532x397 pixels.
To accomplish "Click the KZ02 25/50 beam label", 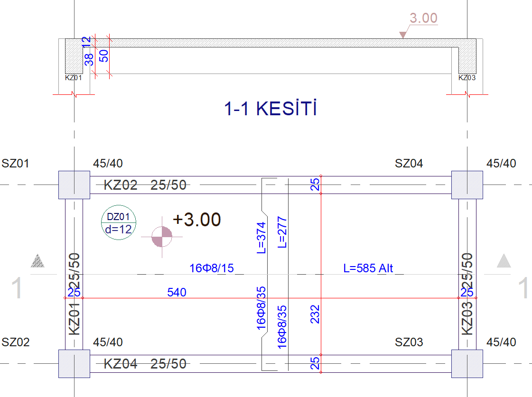I will pos(145,185).
